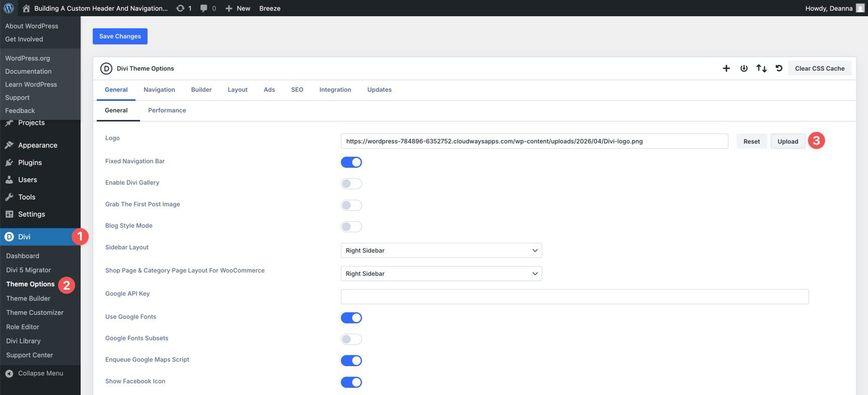Click the reset undo arrow icon
868x395 pixels.
click(x=779, y=69)
